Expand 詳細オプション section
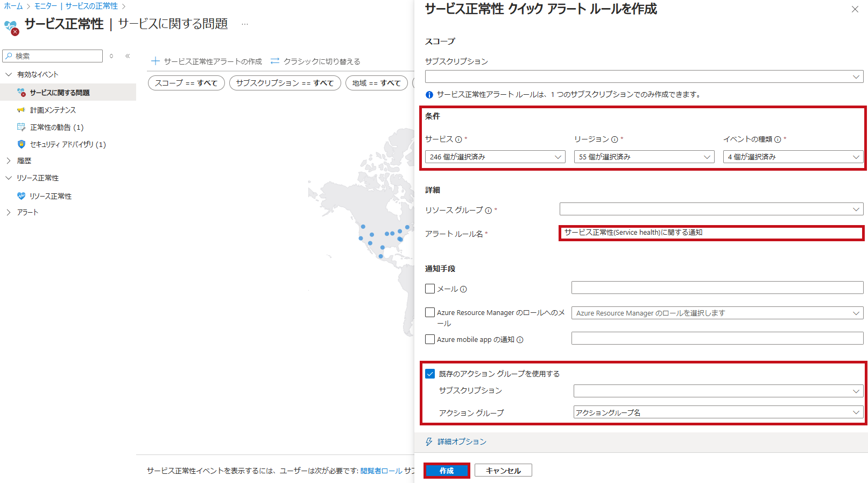The width and height of the screenshot is (868, 483). tap(462, 442)
